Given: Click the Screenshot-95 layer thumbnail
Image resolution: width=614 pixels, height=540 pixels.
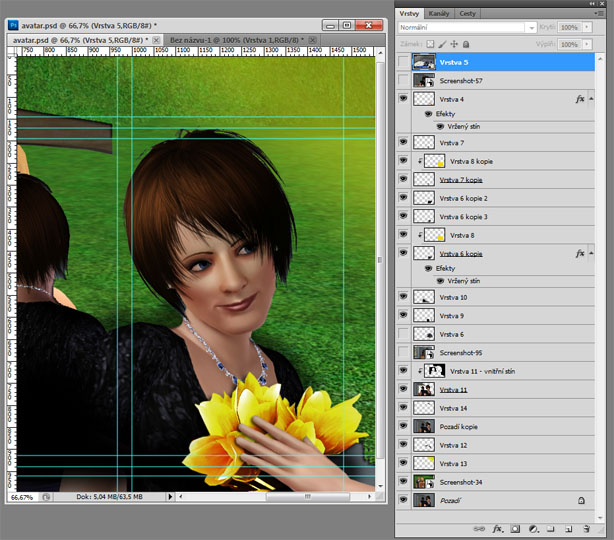Looking at the screenshot, I should 424,353.
